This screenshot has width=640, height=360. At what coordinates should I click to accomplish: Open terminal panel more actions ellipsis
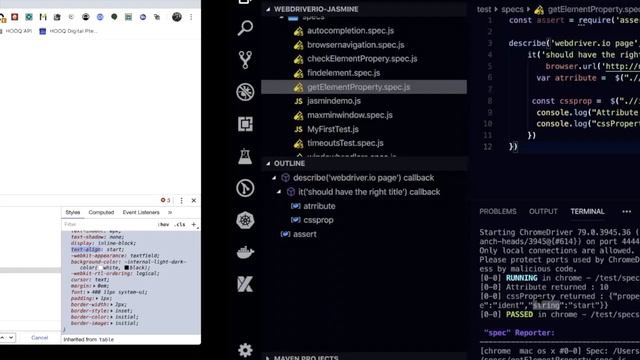627,211
